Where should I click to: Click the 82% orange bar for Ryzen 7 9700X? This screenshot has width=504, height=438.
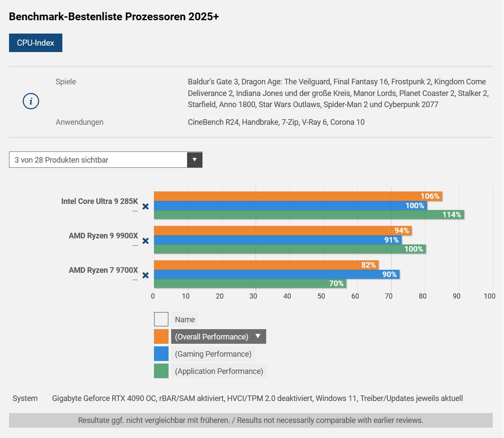(266, 265)
